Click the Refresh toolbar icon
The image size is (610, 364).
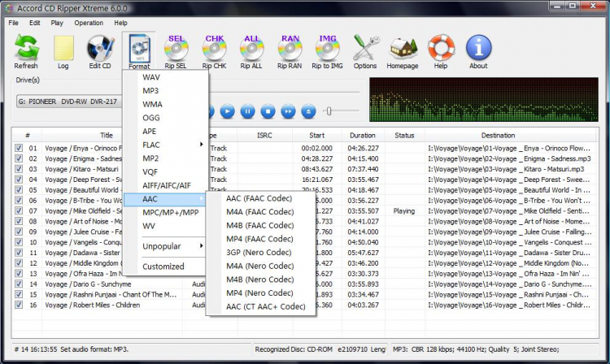(x=26, y=52)
